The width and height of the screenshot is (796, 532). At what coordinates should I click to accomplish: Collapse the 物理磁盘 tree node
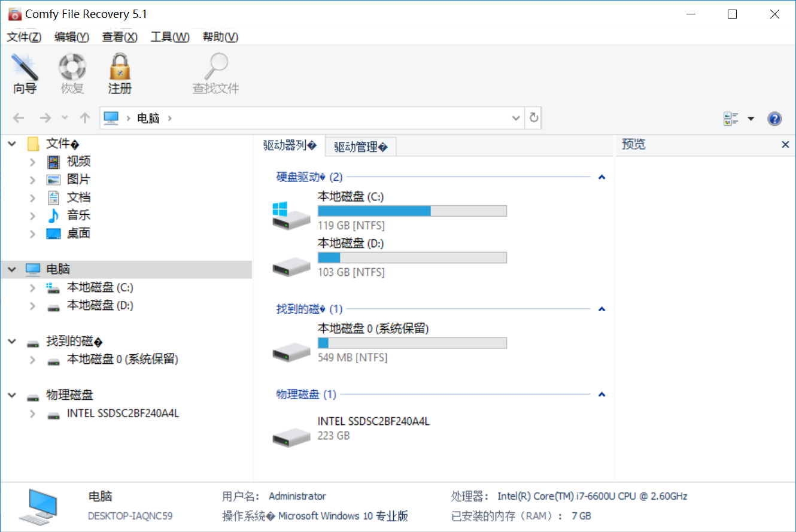click(x=12, y=396)
